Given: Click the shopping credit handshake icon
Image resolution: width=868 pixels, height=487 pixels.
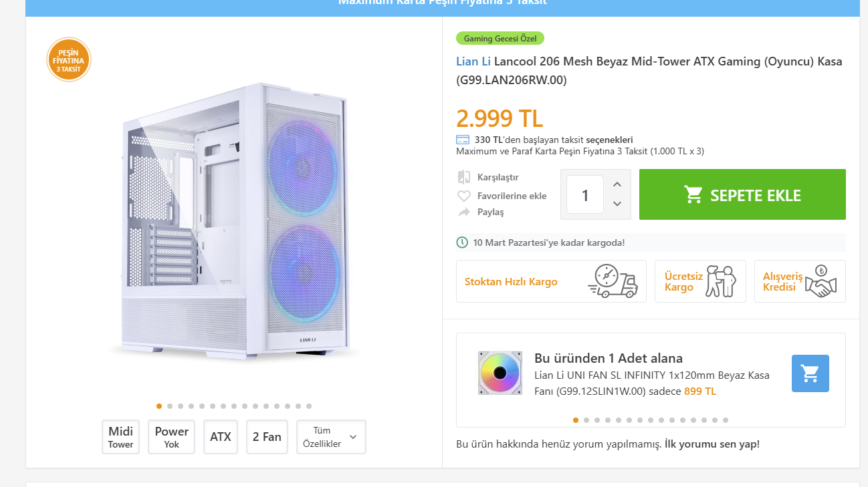Looking at the screenshot, I should pyautogui.click(x=821, y=281).
